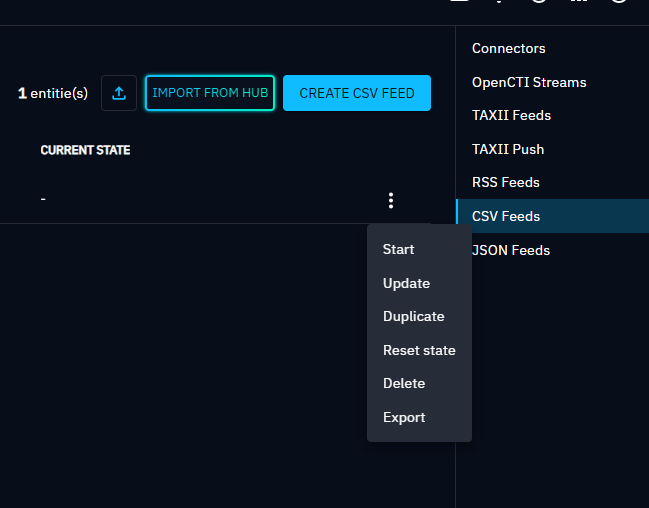Click the feed row showing a dash state
The width and height of the screenshot is (649, 508).
(200, 200)
